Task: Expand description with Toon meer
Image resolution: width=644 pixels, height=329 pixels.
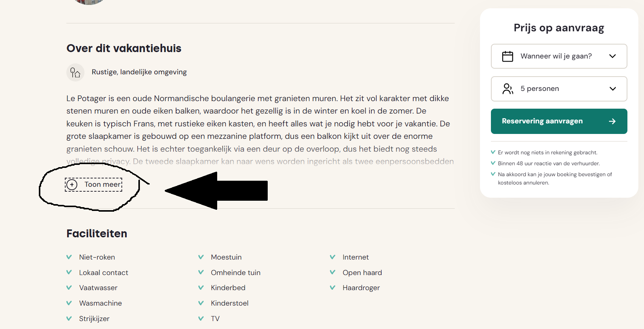Action: click(x=94, y=184)
